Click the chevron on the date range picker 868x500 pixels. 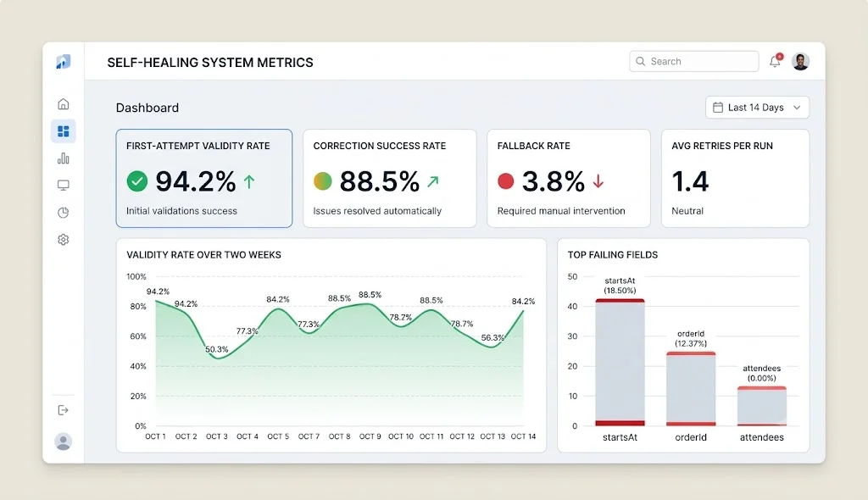797,108
